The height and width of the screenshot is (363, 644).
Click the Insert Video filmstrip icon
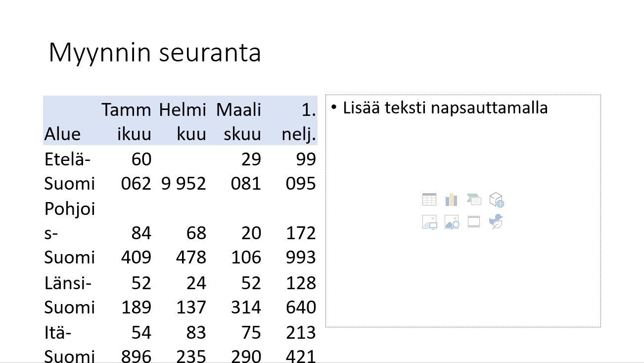point(474,222)
